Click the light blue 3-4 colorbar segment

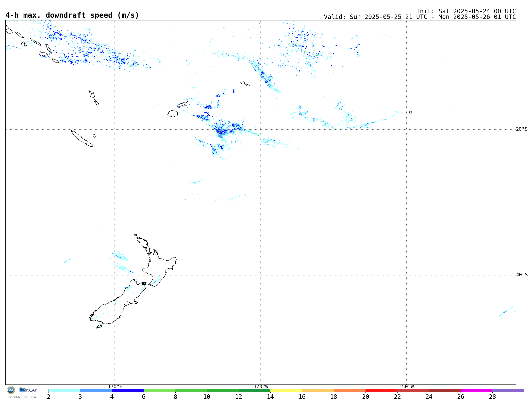click(x=96, y=391)
